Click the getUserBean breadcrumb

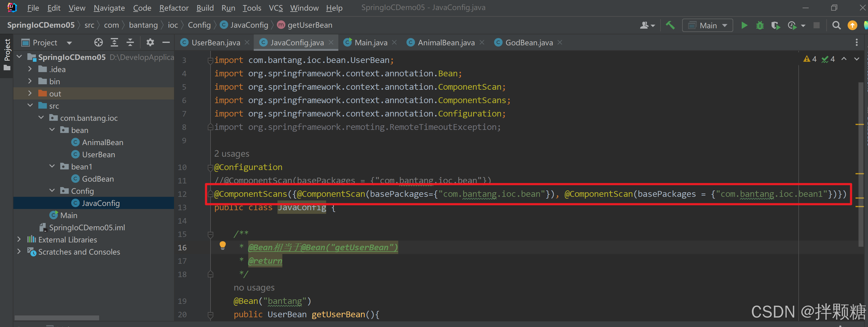(x=305, y=25)
